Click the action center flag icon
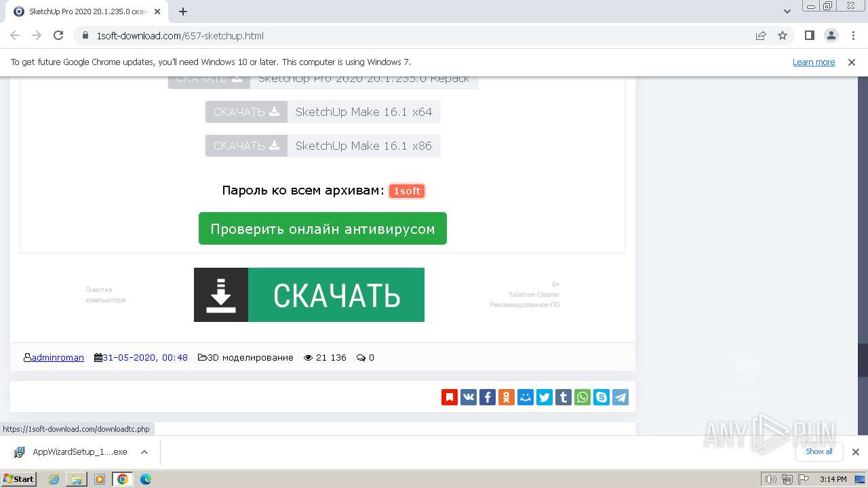 pos(803,479)
